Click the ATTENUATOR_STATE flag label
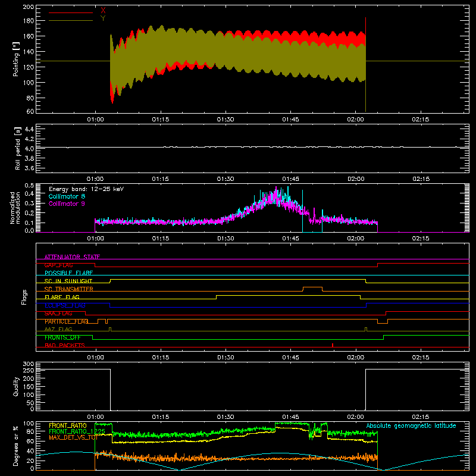Image resolution: width=476 pixels, height=476 pixels. [72, 257]
